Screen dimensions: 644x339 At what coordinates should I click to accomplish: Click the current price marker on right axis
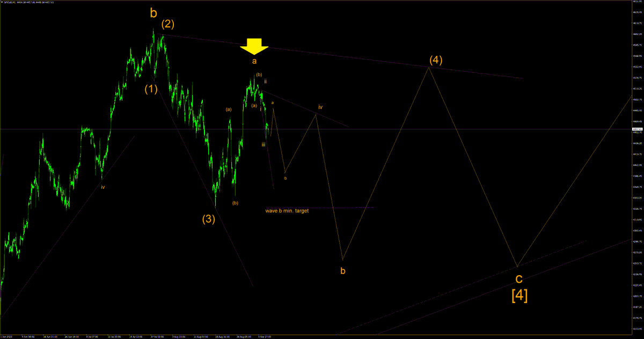coord(638,129)
